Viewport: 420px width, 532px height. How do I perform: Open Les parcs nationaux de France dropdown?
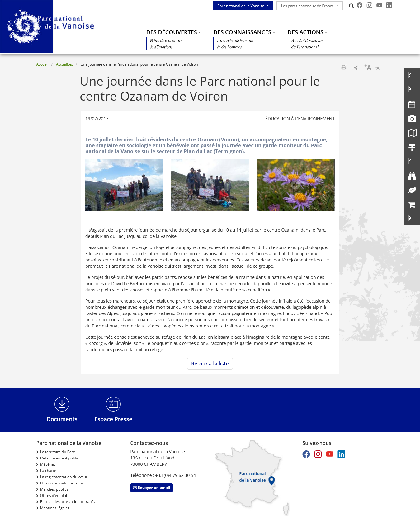pos(309,6)
